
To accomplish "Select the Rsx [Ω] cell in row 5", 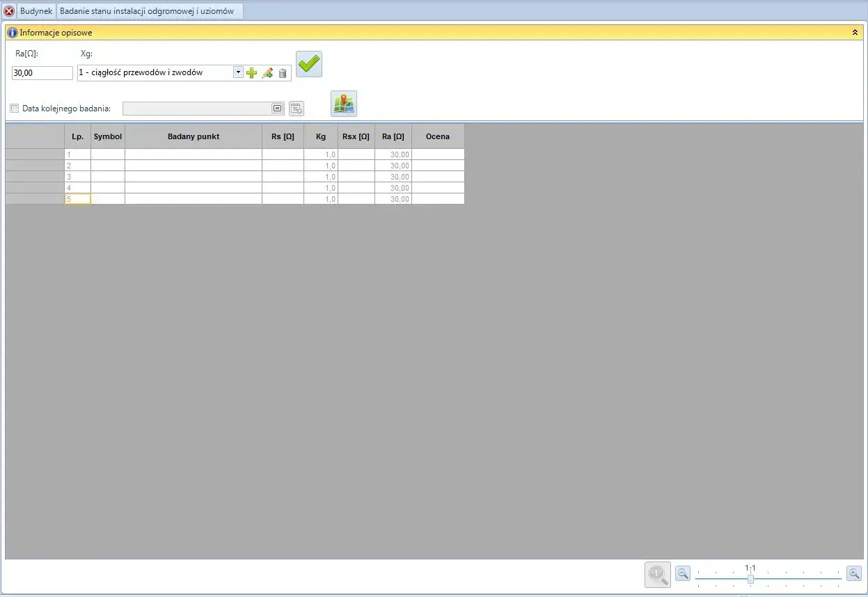I will (356, 199).
